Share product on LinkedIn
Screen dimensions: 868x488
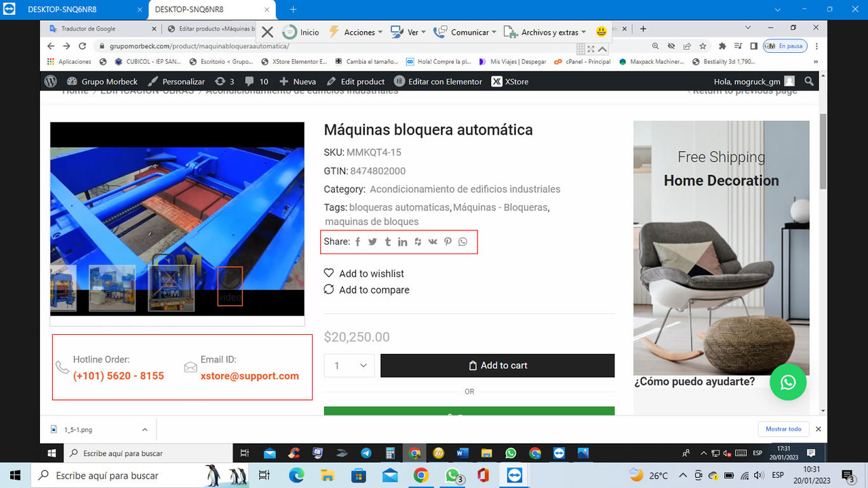coord(402,241)
